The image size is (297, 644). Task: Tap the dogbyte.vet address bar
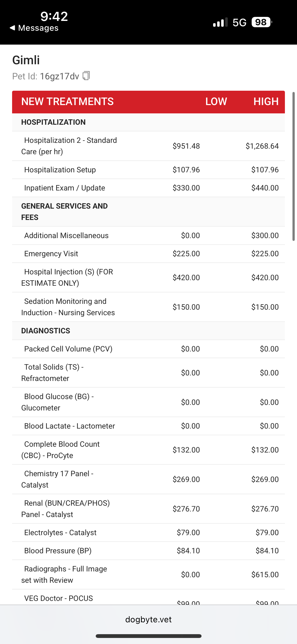coord(148,619)
